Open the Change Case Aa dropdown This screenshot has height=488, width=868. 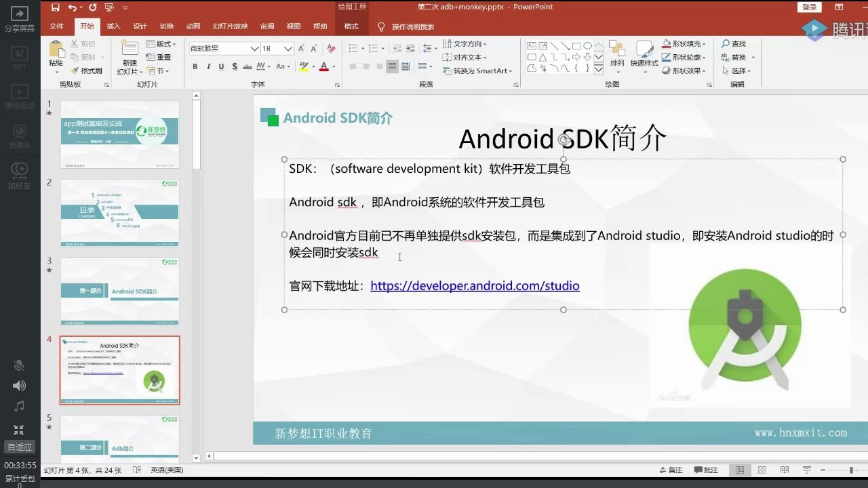[283, 66]
